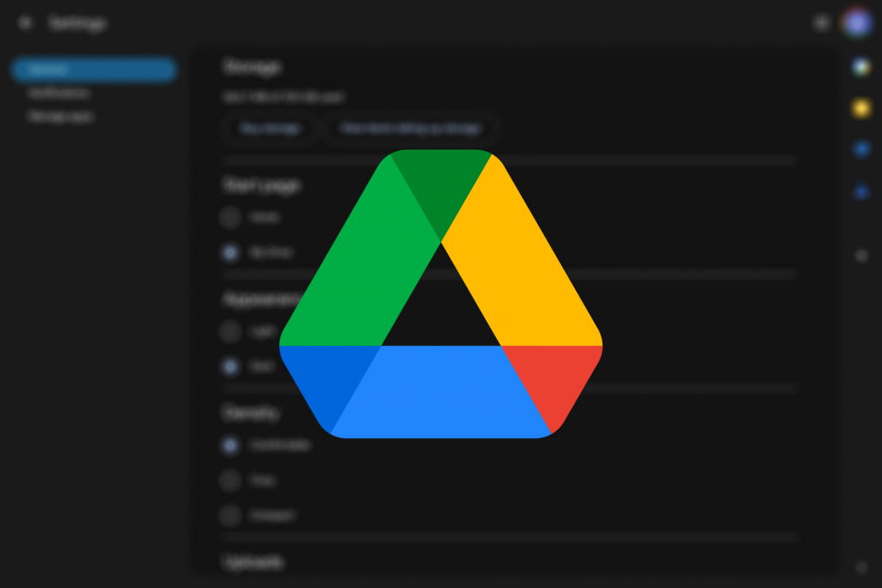The image size is (882, 588).
Task: Select the Dark appearance radio button
Action: (230, 367)
